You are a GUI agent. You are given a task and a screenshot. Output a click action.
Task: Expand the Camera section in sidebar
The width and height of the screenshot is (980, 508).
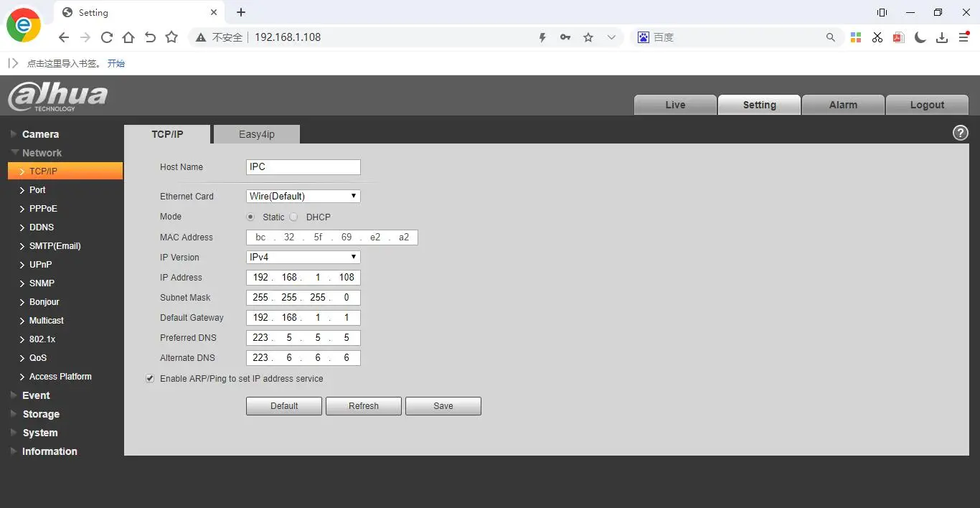coord(40,134)
